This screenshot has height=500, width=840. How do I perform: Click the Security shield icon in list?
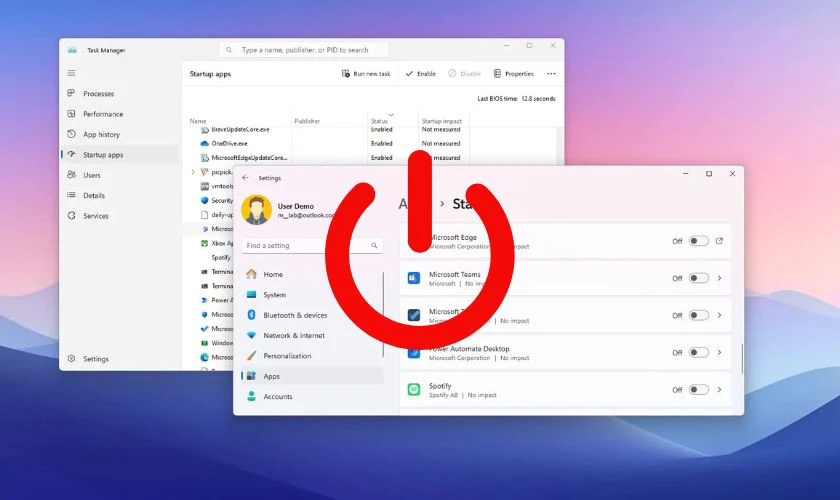[x=204, y=200]
